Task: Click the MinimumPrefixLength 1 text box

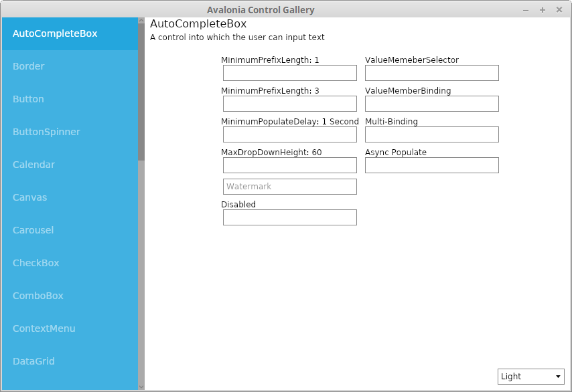Action: (x=289, y=73)
